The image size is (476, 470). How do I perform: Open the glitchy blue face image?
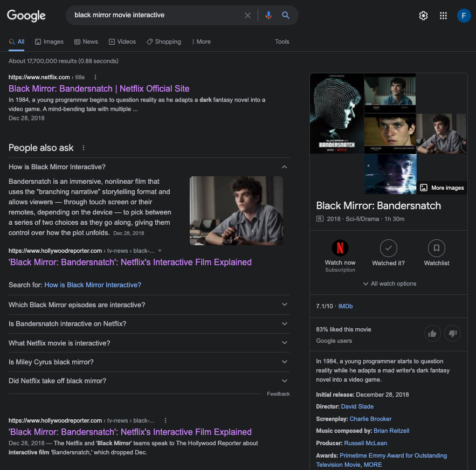(x=390, y=174)
